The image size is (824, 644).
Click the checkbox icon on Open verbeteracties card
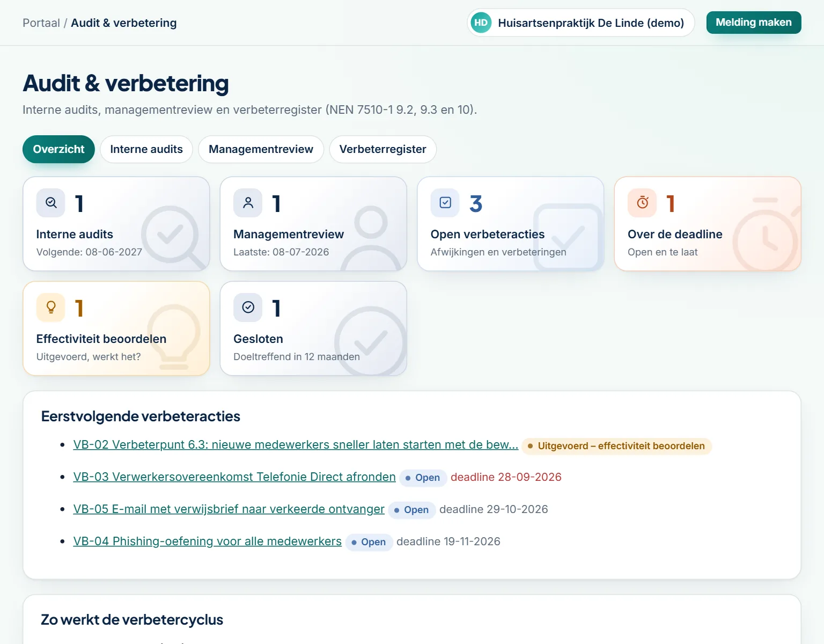point(445,203)
